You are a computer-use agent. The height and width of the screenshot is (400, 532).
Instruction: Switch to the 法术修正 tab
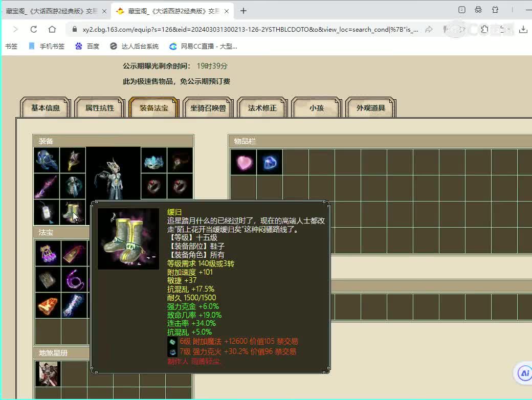(x=262, y=108)
